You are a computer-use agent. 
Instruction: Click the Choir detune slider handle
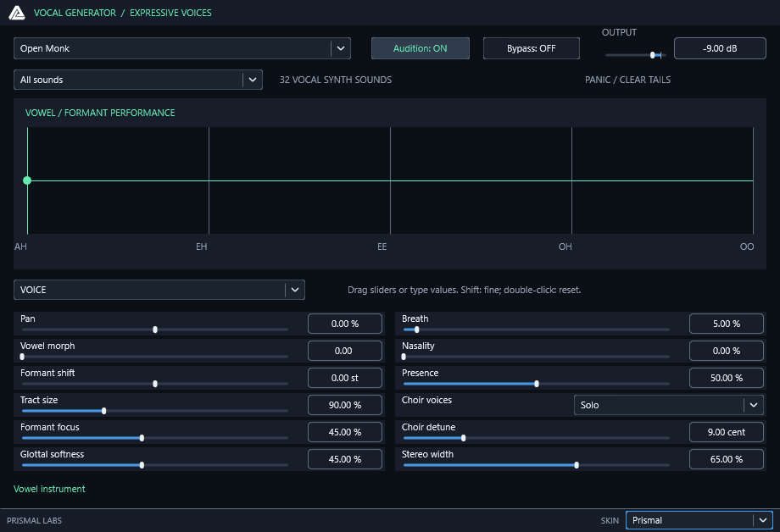point(463,438)
